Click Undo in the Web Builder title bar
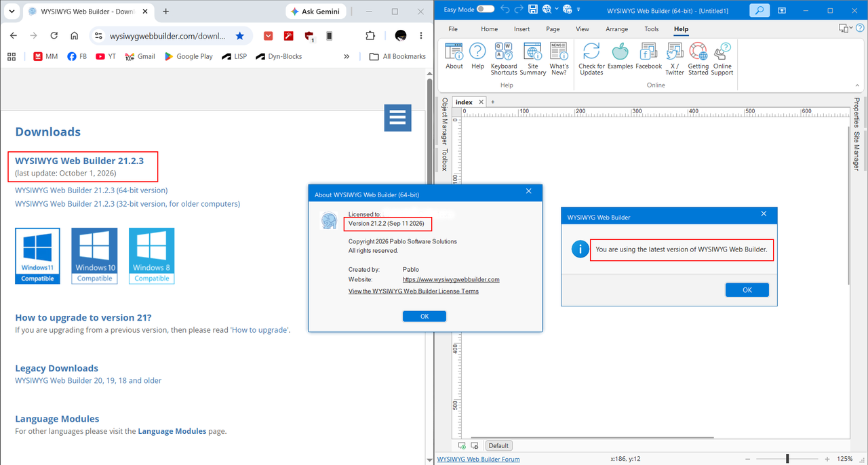868x465 pixels. pyautogui.click(x=505, y=9)
